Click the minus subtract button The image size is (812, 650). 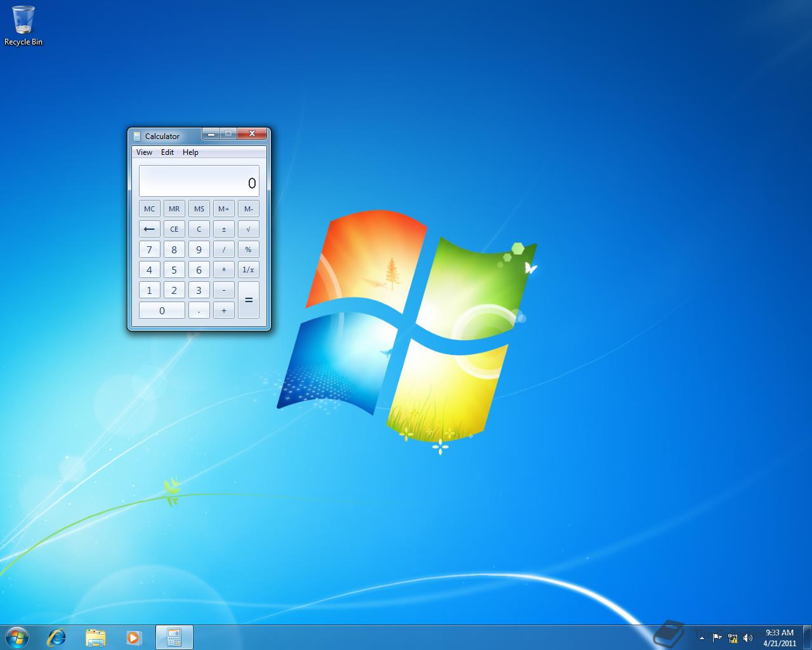click(x=224, y=290)
